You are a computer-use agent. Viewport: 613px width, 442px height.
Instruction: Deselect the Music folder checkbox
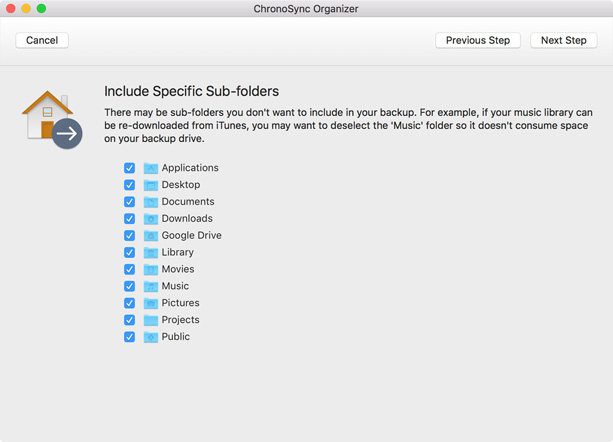tap(129, 286)
